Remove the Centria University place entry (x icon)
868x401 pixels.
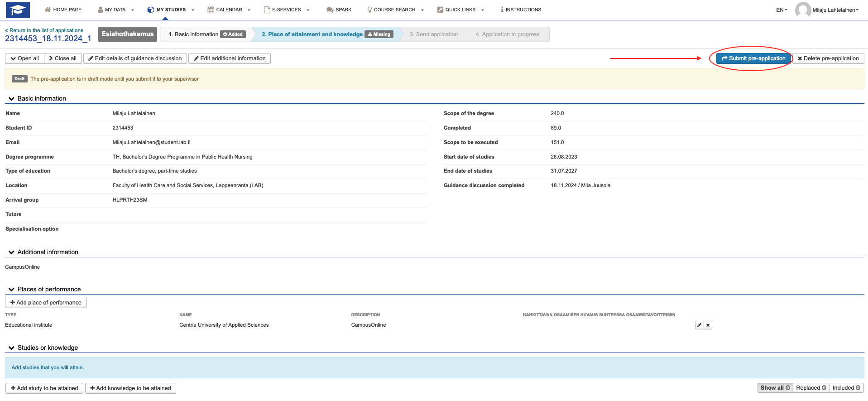pyautogui.click(x=708, y=325)
